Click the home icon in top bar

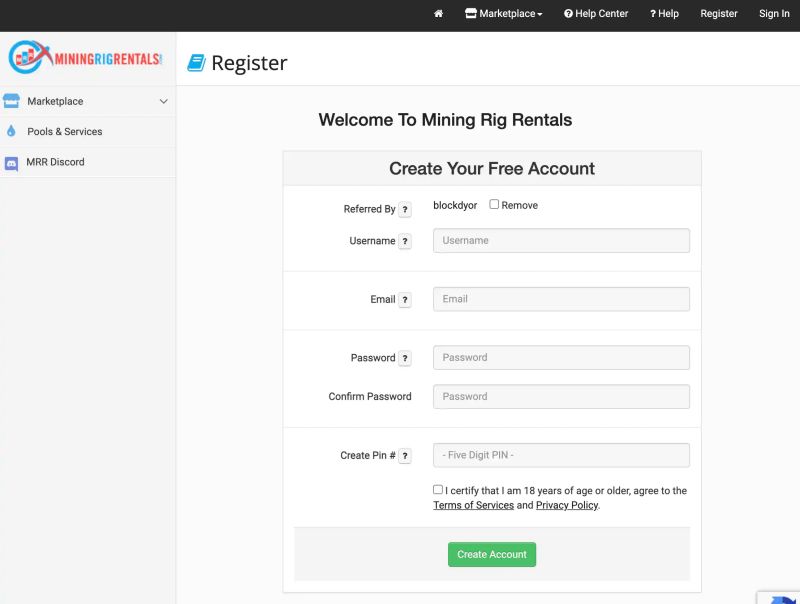(438, 14)
